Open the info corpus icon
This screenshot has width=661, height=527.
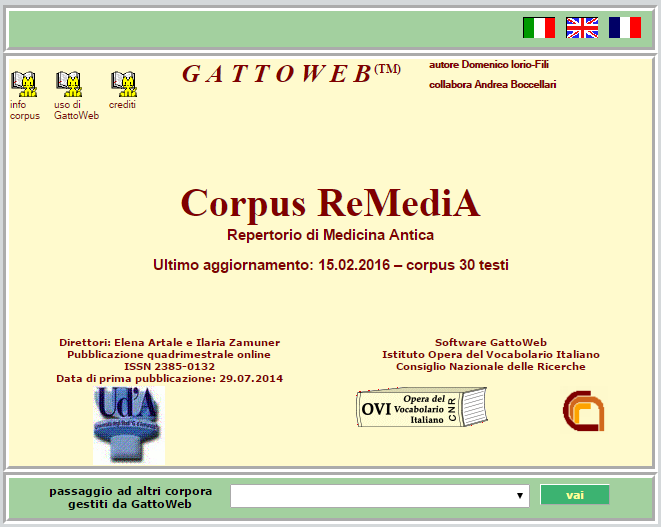coord(24,84)
